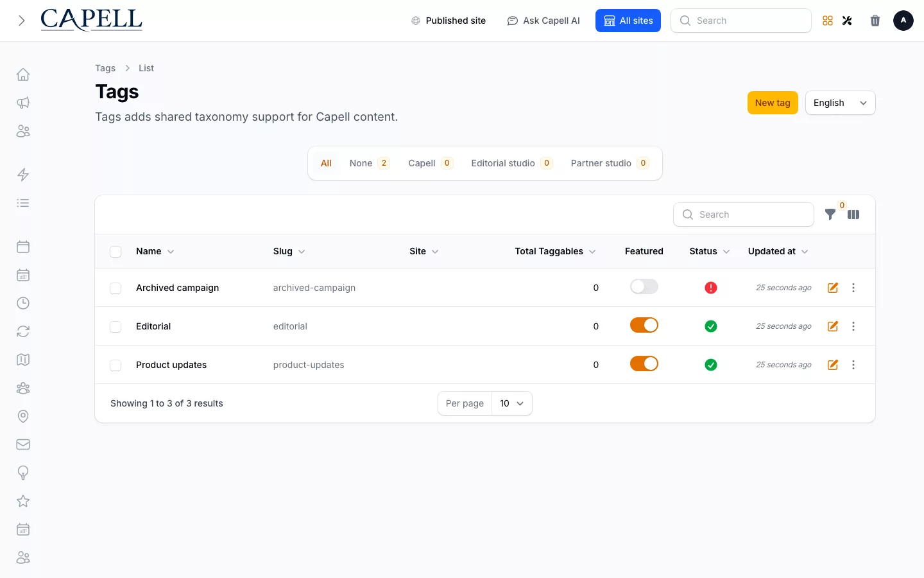
Task: Sort table by Slug column
Action: point(289,251)
